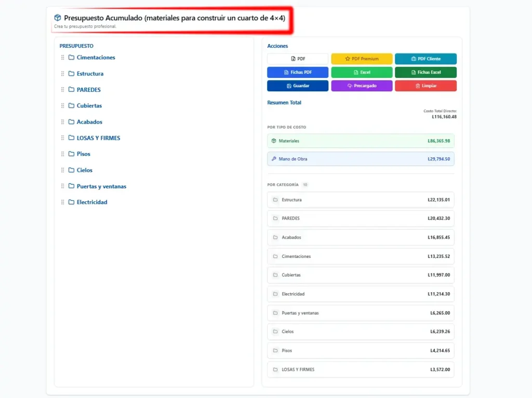Expand the PAREDES category
The image size is (532, 398).
(x=88, y=90)
